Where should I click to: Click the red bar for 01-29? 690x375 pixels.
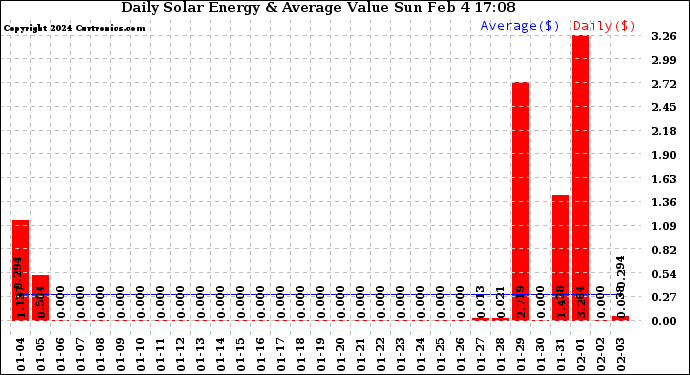pos(520,202)
